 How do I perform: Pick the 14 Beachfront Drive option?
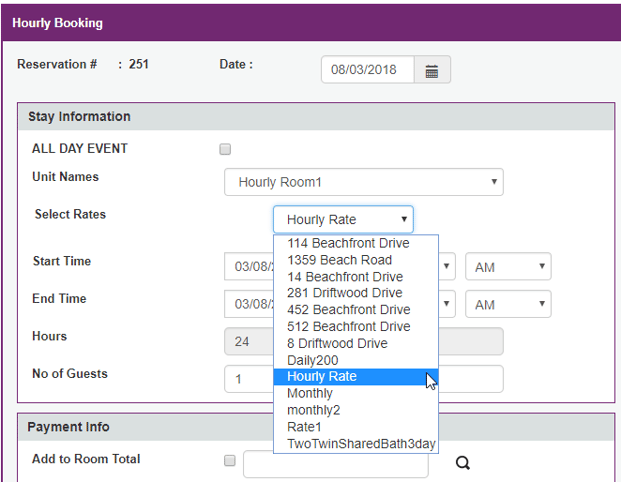344,277
